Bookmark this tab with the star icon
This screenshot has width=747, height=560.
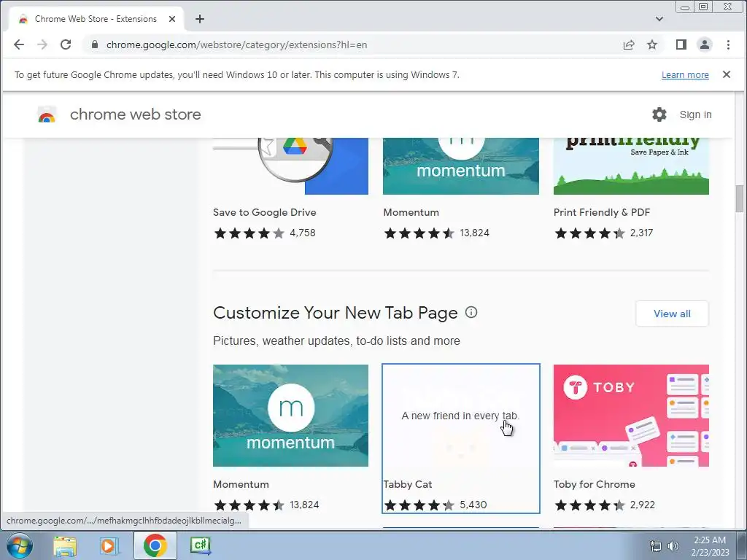click(x=652, y=44)
